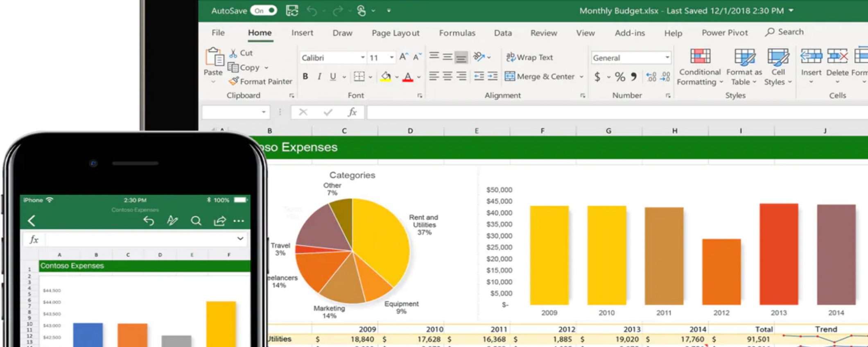The image size is (868, 347).
Task: Expand the General number format dropdown
Action: (667, 58)
